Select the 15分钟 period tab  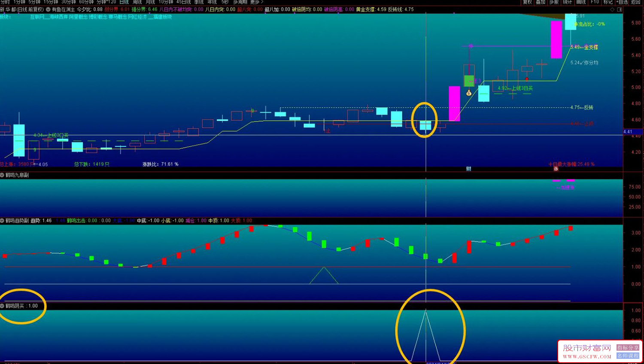51,2
